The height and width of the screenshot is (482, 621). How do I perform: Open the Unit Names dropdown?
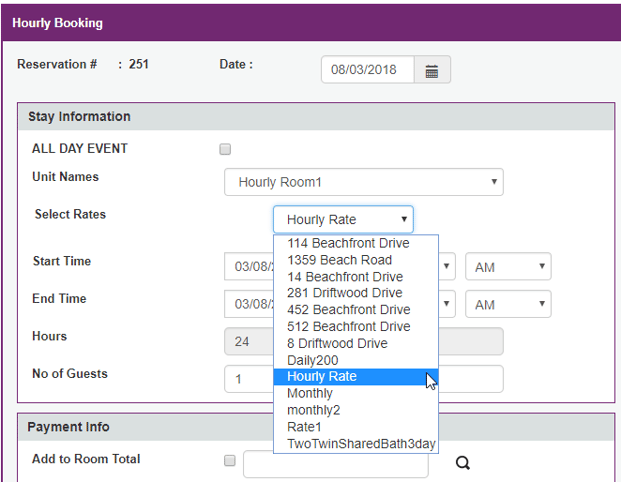(x=364, y=183)
